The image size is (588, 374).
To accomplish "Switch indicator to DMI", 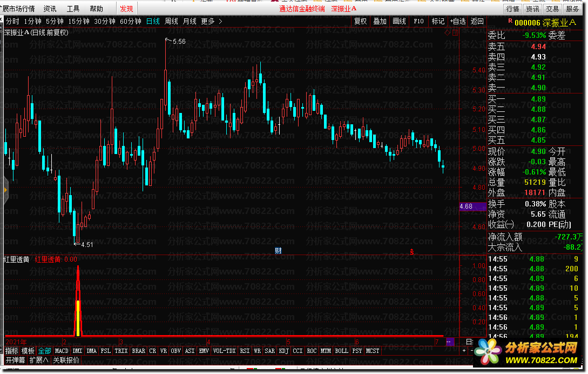I will [77, 351].
